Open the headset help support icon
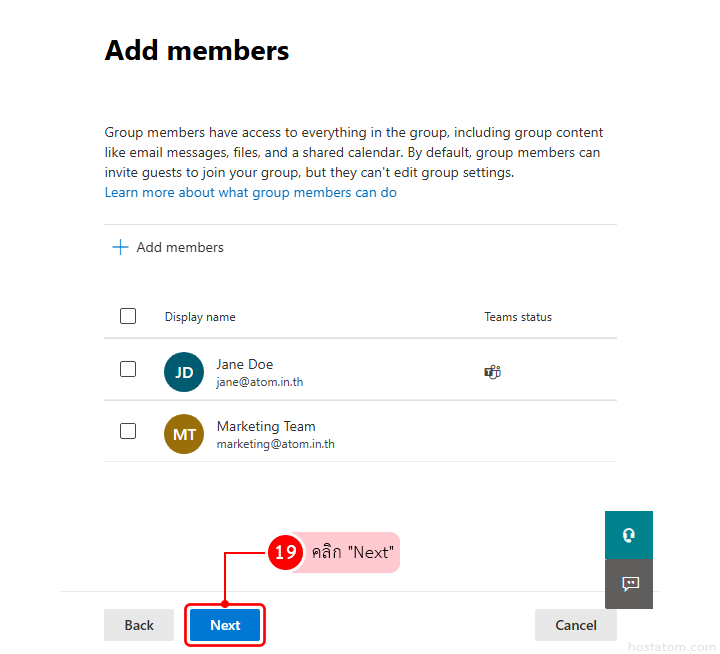 click(629, 535)
